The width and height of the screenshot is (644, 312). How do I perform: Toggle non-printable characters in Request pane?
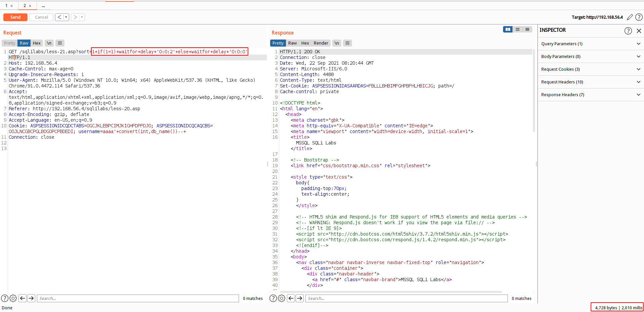[49, 43]
